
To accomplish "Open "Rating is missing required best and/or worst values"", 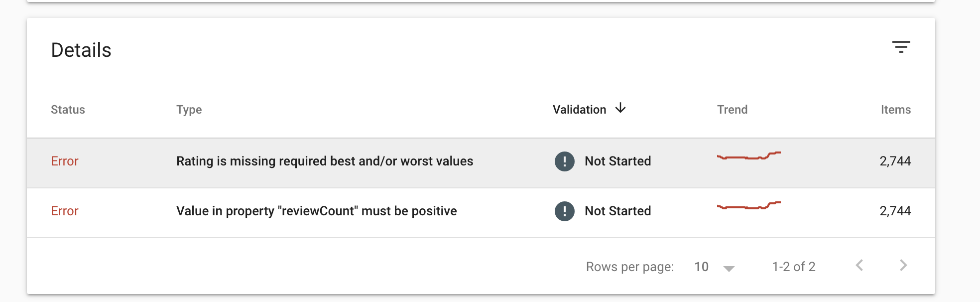I will [325, 161].
